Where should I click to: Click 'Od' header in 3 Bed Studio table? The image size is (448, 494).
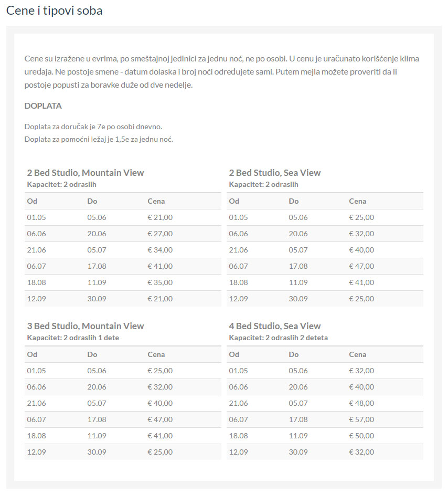[x=32, y=354]
